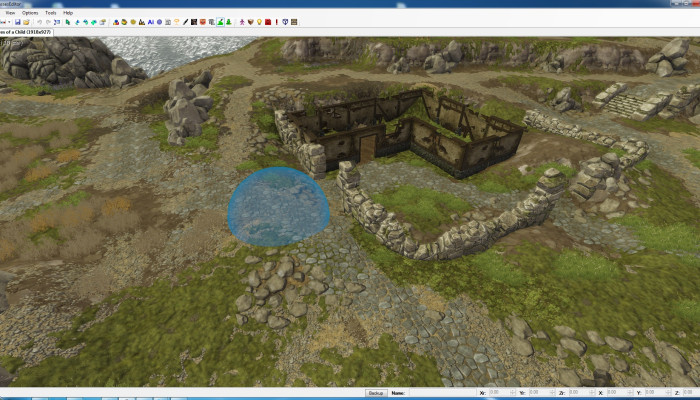Click the Zr field spinner arrows

(592, 393)
